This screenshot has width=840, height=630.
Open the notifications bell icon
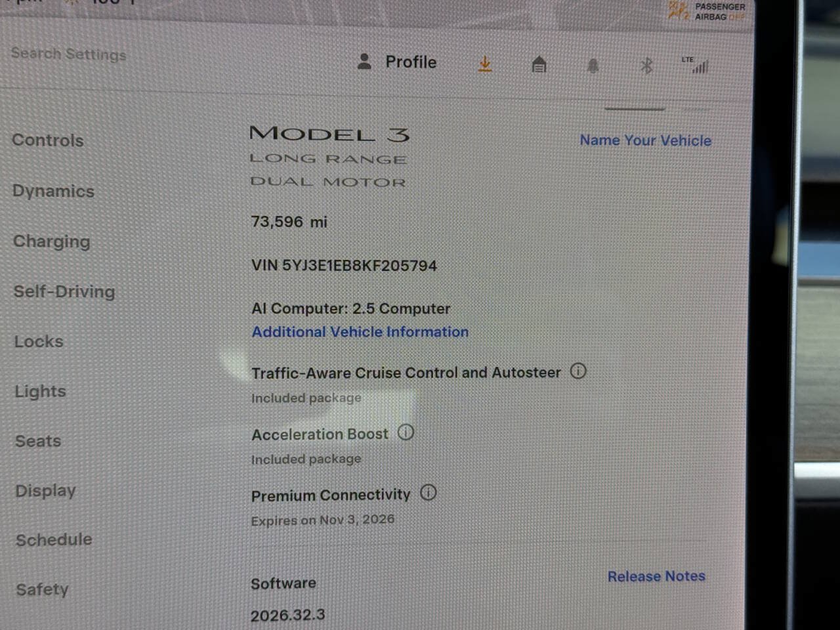pos(593,66)
